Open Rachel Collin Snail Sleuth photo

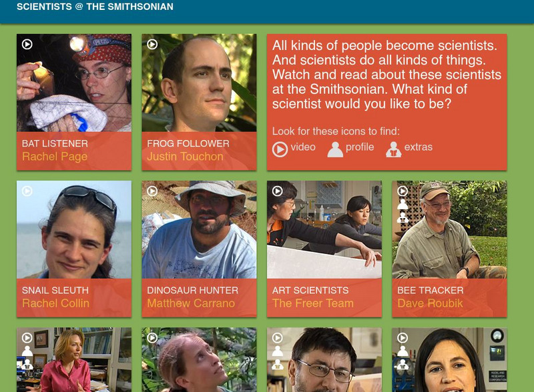(x=74, y=230)
